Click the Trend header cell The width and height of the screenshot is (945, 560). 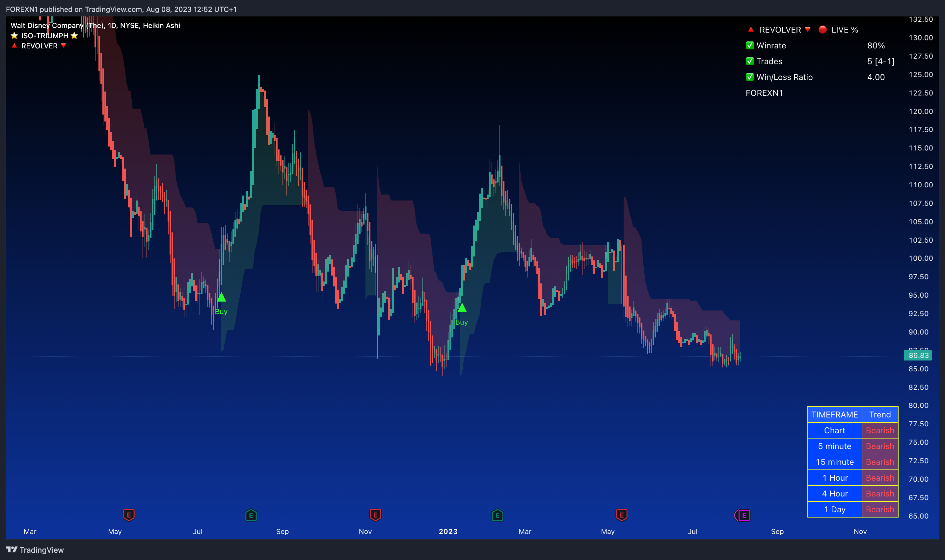tap(880, 415)
